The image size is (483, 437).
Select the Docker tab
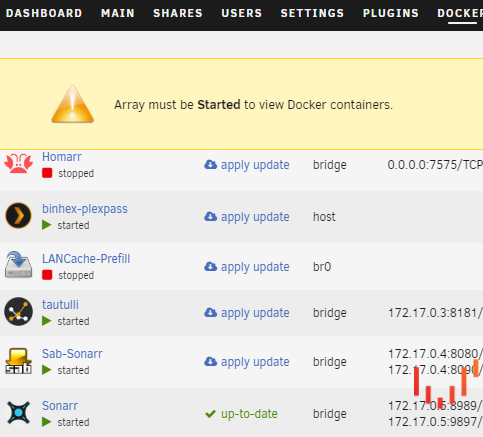click(460, 13)
